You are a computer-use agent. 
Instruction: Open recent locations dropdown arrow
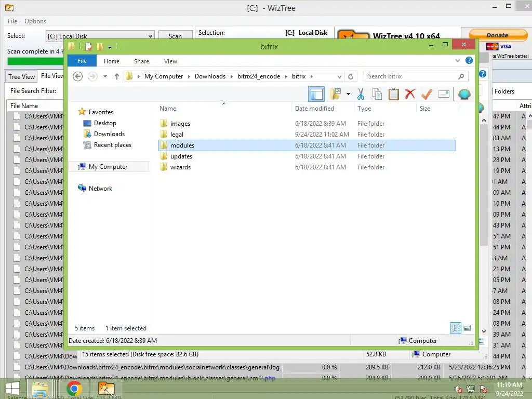[105, 76]
